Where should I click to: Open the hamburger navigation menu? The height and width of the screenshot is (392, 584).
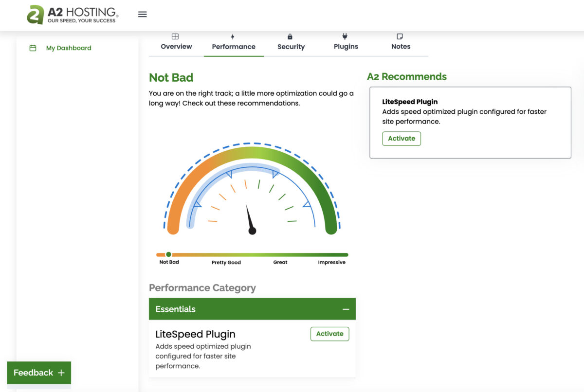(x=142, y=14)
